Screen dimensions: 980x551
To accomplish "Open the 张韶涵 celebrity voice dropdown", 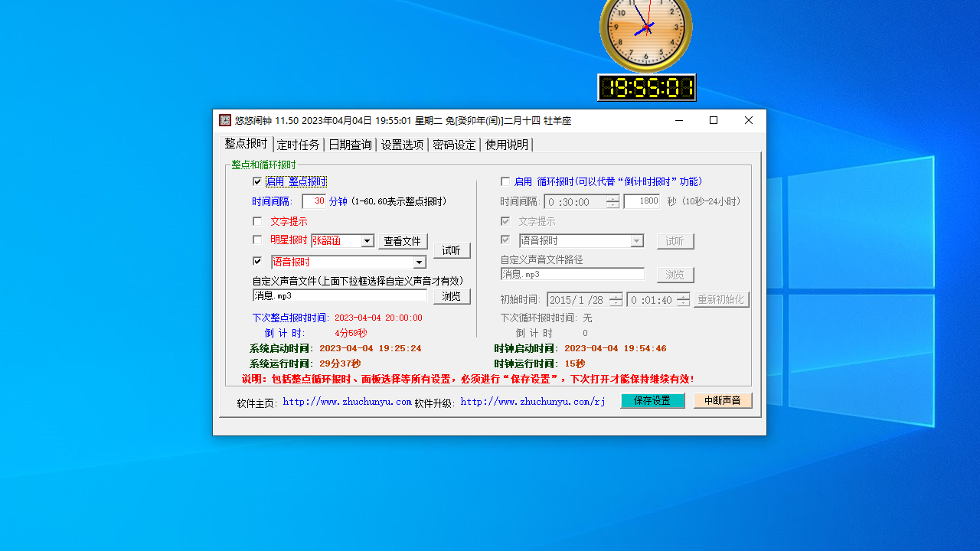I will [367, 241].
